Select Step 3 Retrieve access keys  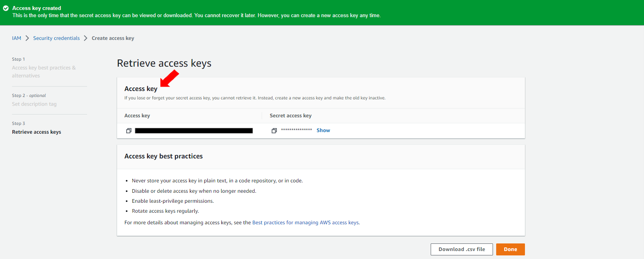[x=36, y=132]
